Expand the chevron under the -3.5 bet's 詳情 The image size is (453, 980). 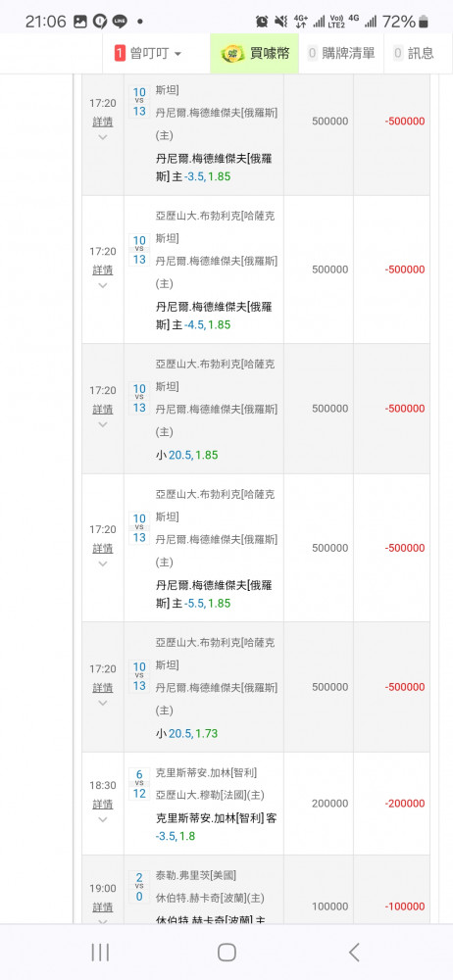[103, 137]
